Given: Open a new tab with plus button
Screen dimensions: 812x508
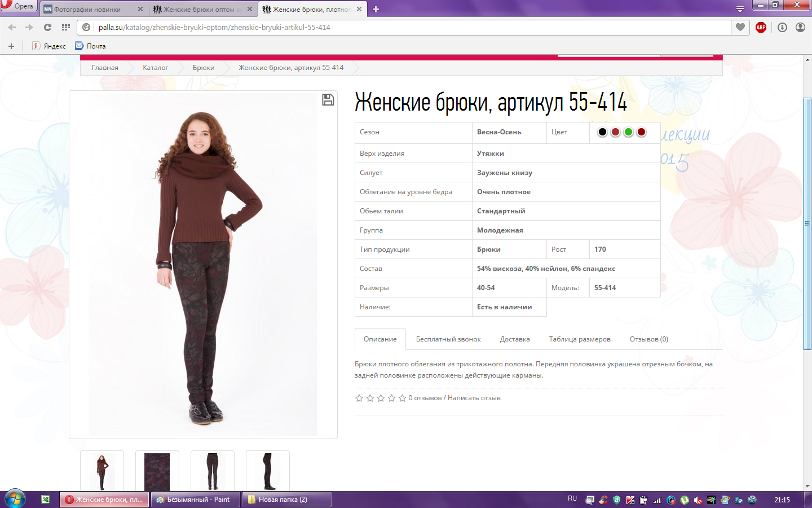Looking at the screenshot, I should point(376,9).
